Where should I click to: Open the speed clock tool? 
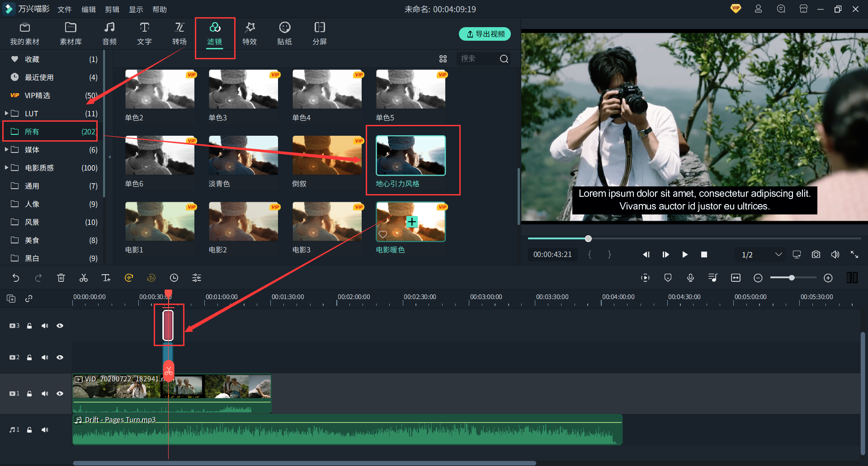[x=174, y=278]
